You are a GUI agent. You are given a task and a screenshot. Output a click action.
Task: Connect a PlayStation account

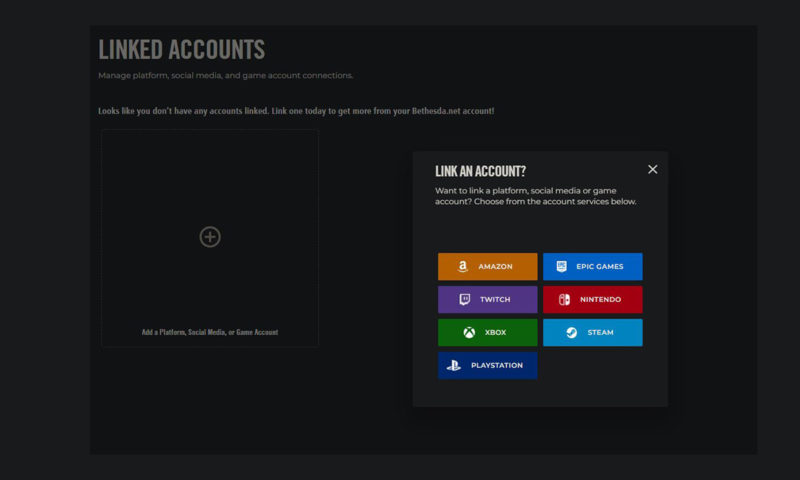coord(487,365)
